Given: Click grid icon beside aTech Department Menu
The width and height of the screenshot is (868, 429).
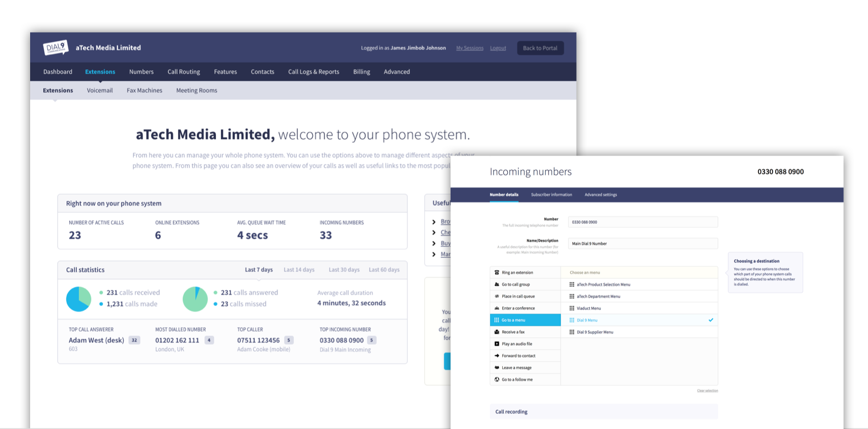Looking at the screenshot, I should click(x=572, y=296).
